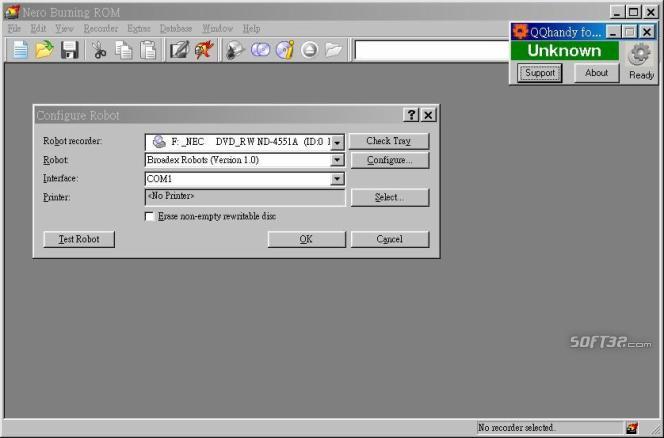Click the QQhandy gear icon above Ready
Screen dimensions: 664x438
pyautogui.click(x=640, y=55)
